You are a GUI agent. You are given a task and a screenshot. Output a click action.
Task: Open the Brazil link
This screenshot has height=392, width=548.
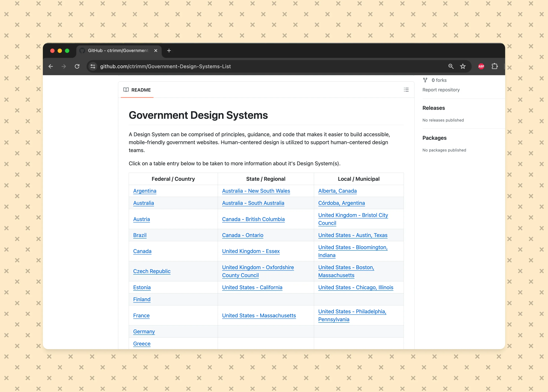click(140, 235)
